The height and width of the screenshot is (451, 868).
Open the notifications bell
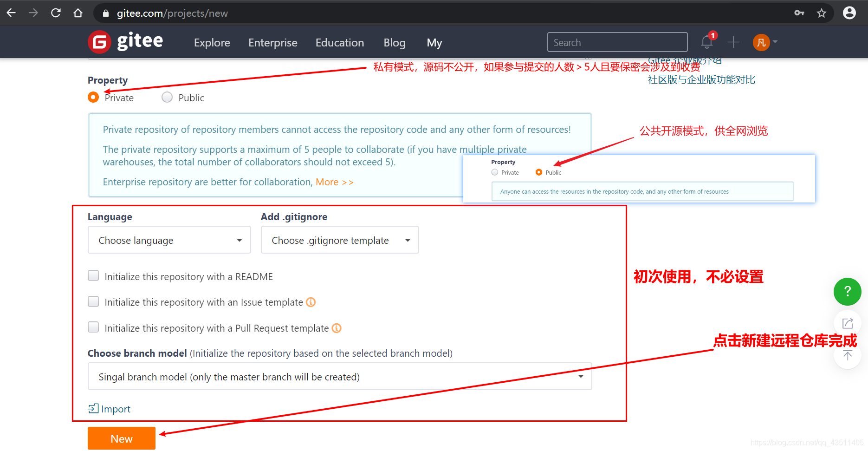click(707, 42)
